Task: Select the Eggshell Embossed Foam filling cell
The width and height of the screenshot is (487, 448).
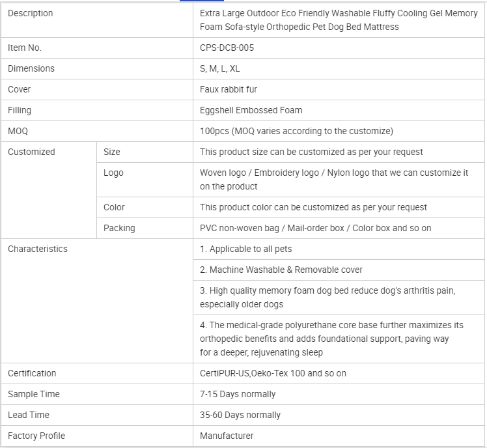Action: (x=251, y=110)
